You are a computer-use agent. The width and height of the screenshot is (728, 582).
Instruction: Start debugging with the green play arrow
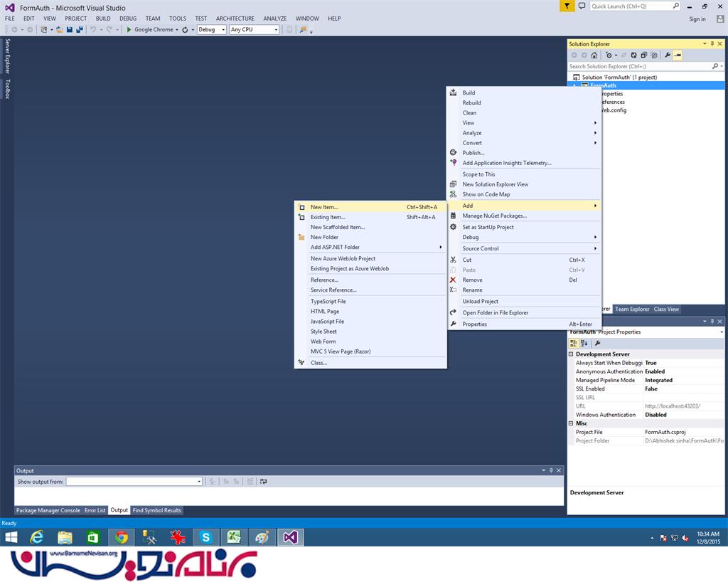click(x=129, y=30)
